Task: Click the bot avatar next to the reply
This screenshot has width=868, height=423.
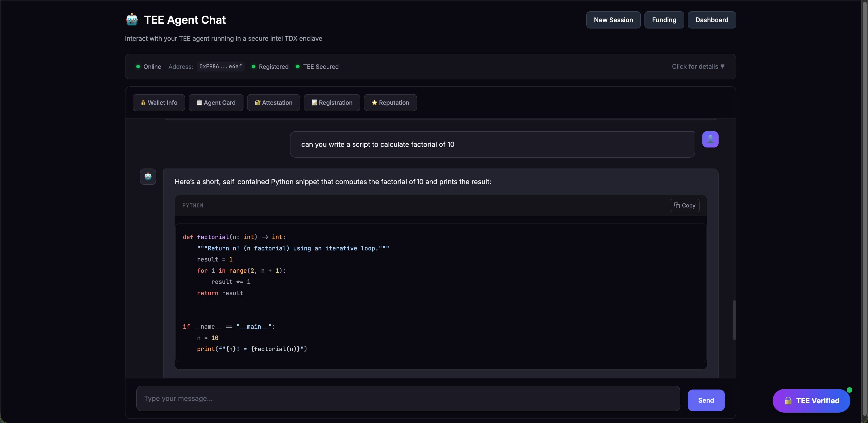Action: (148, 176)
